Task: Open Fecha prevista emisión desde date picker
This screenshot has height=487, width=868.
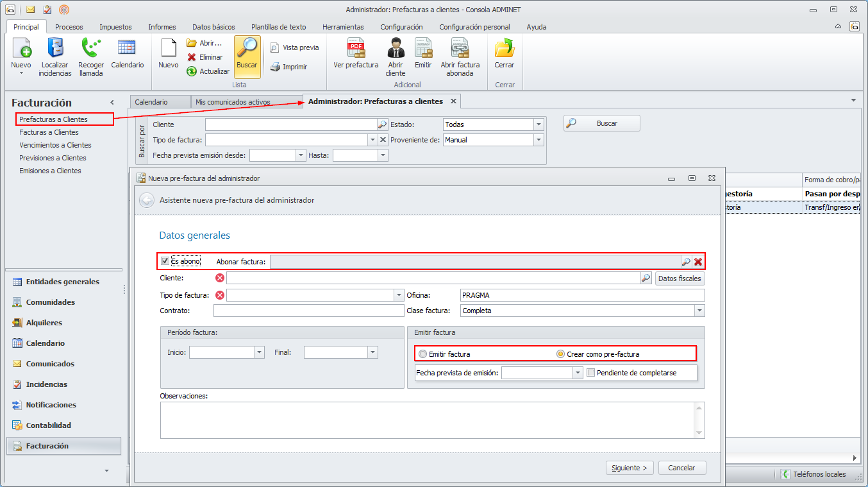Action: tap(301, 155)
